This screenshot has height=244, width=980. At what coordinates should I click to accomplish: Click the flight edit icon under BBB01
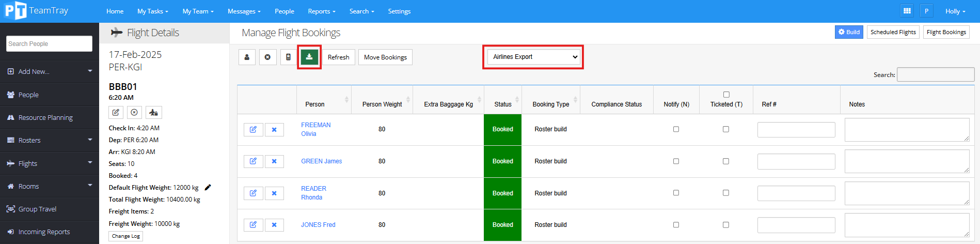pyautogui.click(x=116, y=112)
